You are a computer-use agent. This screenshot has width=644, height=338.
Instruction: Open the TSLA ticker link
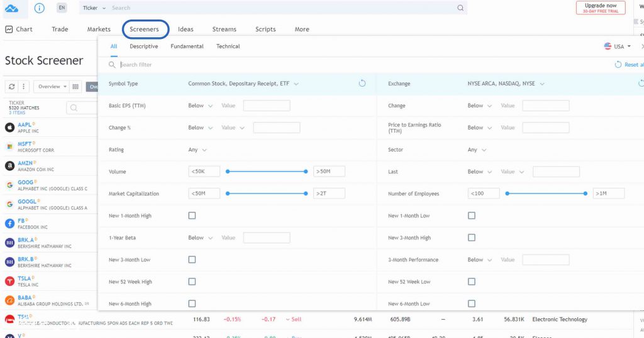(x=25, y=278)
